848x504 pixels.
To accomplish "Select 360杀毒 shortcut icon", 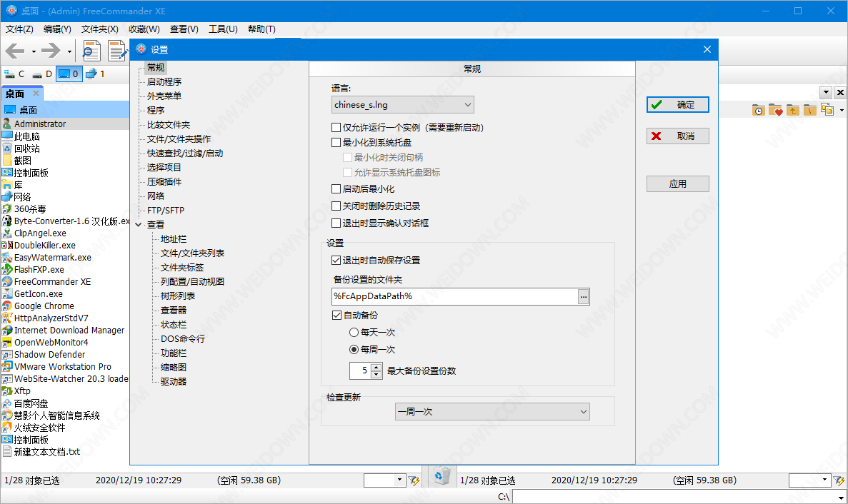I will click(7, 209).
